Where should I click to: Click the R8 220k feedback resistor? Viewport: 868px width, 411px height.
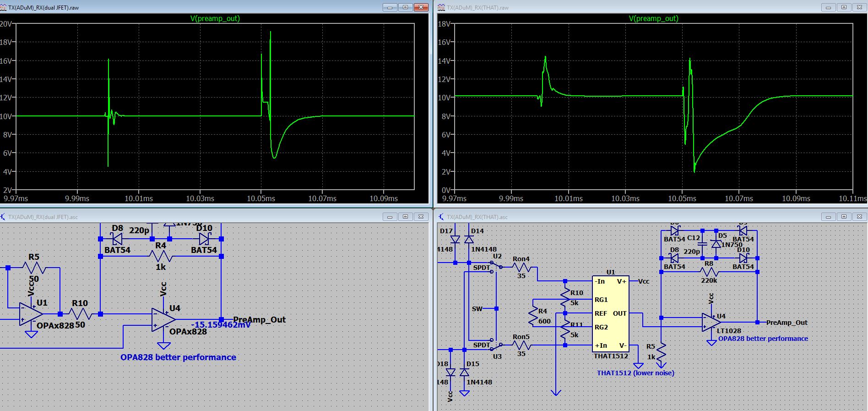pos(709,272)
